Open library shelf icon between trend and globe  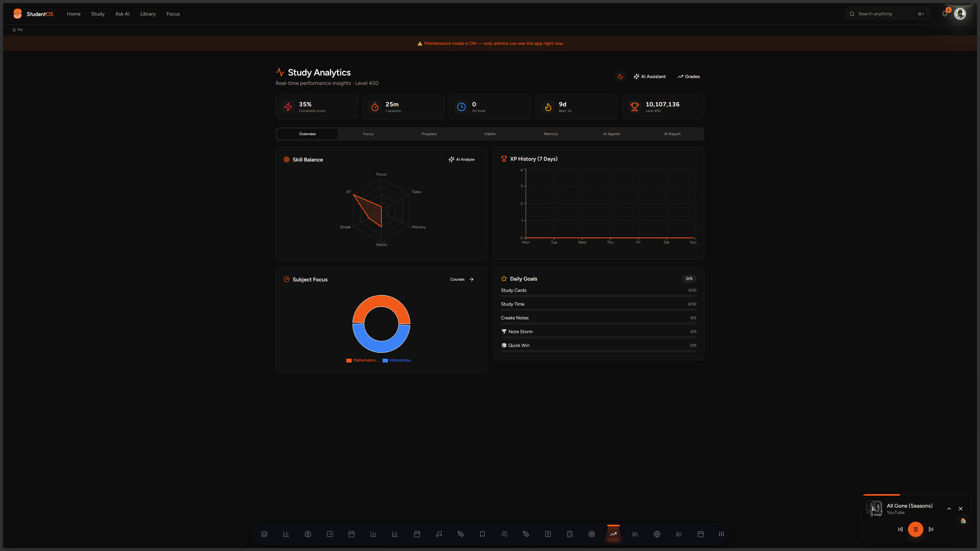635,534
